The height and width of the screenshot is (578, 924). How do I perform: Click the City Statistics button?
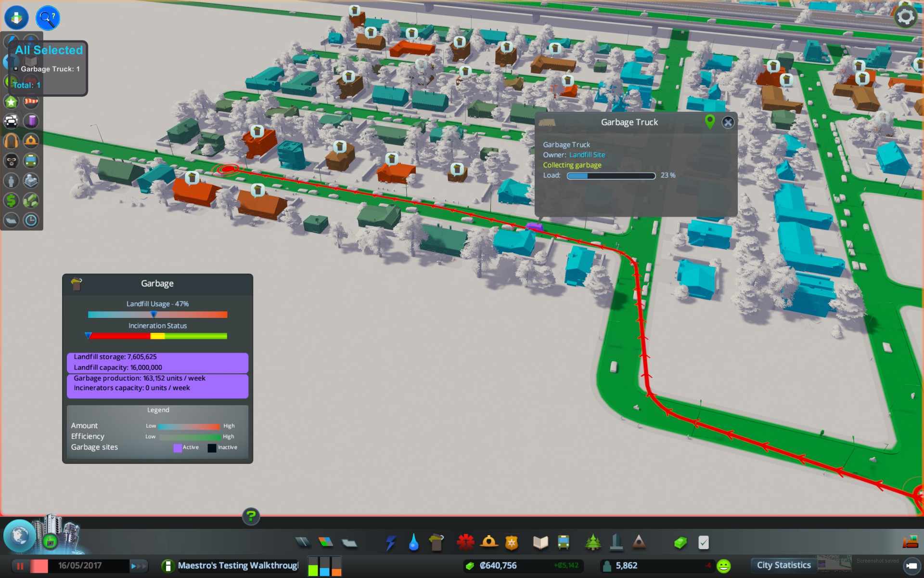pyautogui.click(x=783, y=565)
